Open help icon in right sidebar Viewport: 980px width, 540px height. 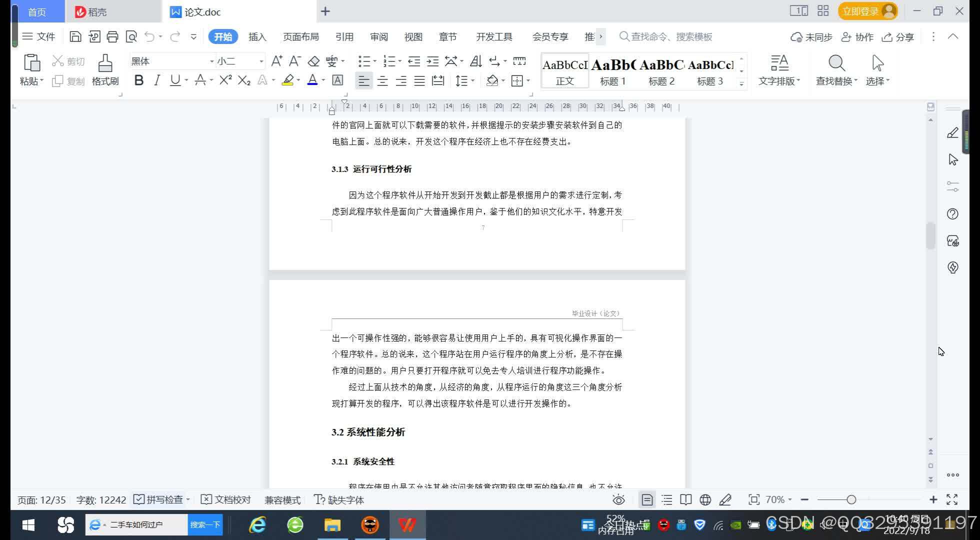tap(953, 214)
